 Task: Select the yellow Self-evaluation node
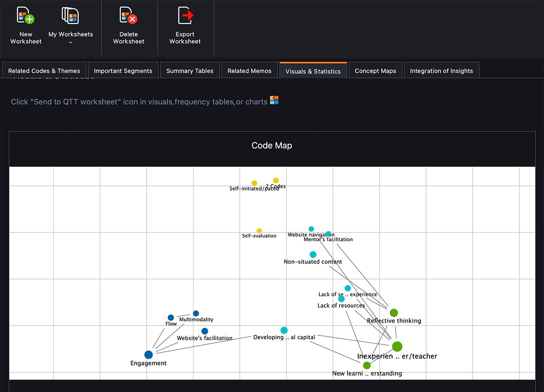click(x=259, y=231)
